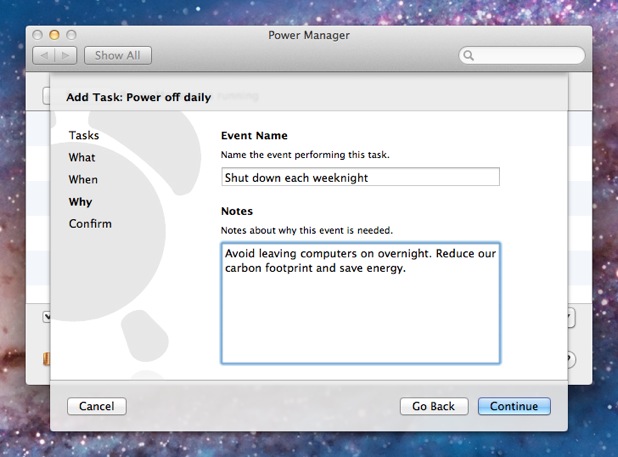Click the magnifying glass search icon
This screenshot has width=618, height=457.
point(468,56)
